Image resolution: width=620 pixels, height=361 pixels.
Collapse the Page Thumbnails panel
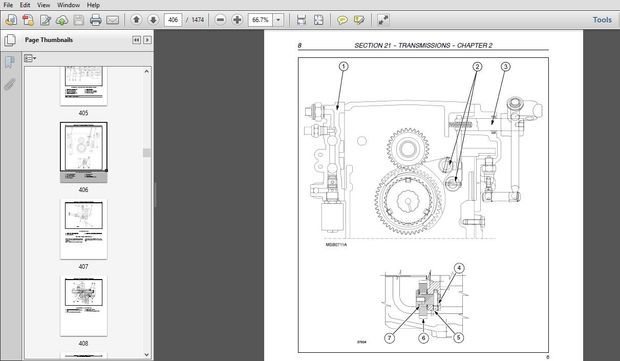pos(136,40)
